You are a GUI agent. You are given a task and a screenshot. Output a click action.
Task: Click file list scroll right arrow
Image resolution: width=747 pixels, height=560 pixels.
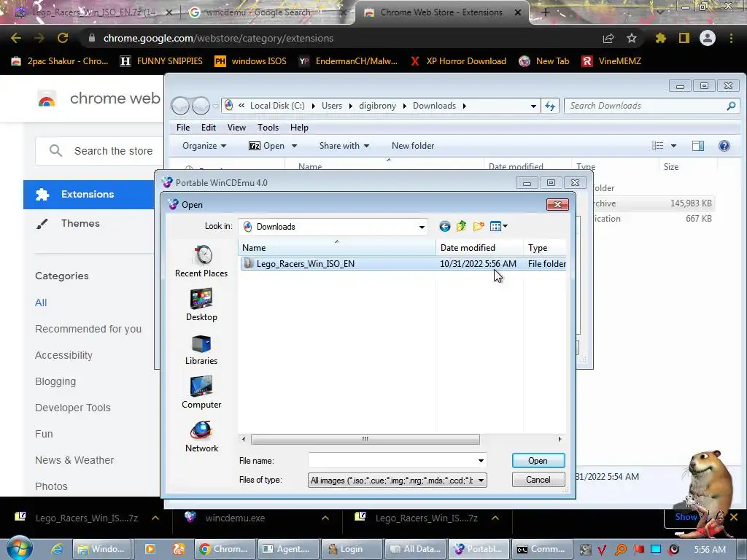[x=560, y=439]
